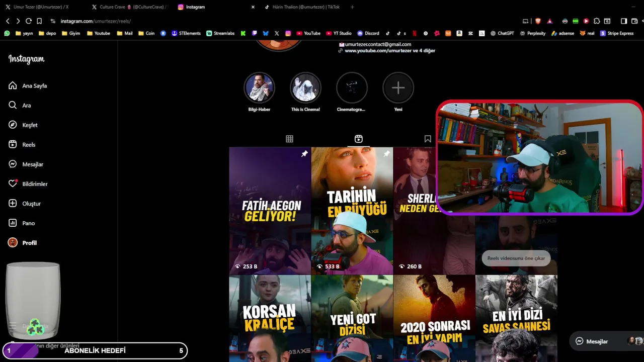
Task: Open EN İYİ DİZİ SAVAŞ SAHNESİ reel
Action: (516, 318)
